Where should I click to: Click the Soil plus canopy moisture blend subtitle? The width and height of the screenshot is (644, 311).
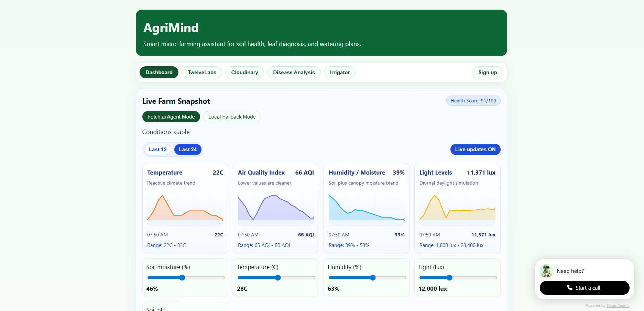point(363,183)
